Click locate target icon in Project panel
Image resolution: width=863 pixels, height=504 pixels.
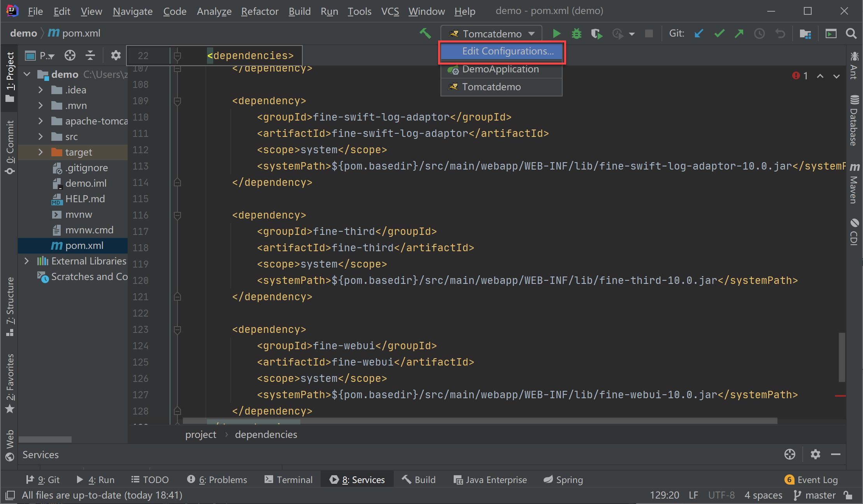click(x=70, y=56)
